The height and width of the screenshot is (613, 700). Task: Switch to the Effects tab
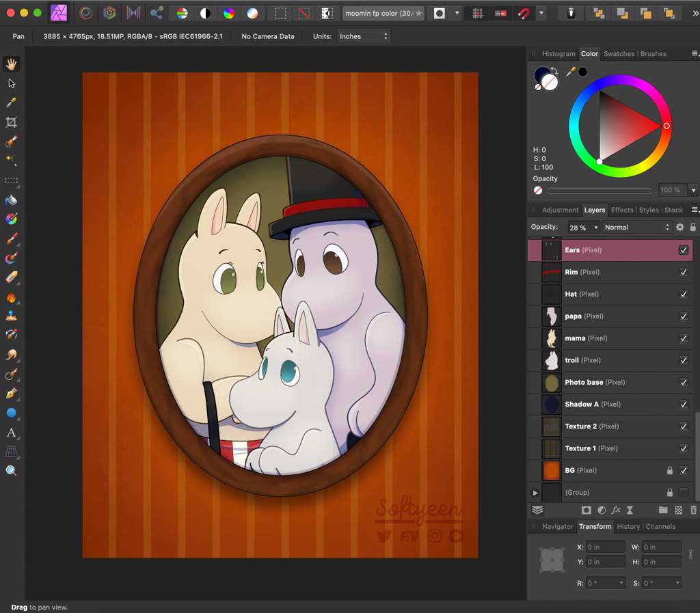622,210
